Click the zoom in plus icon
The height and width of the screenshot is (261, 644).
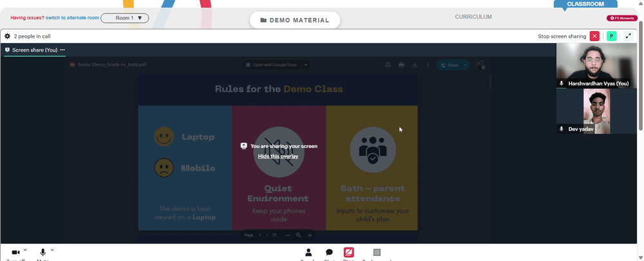[x=310, y=235]
